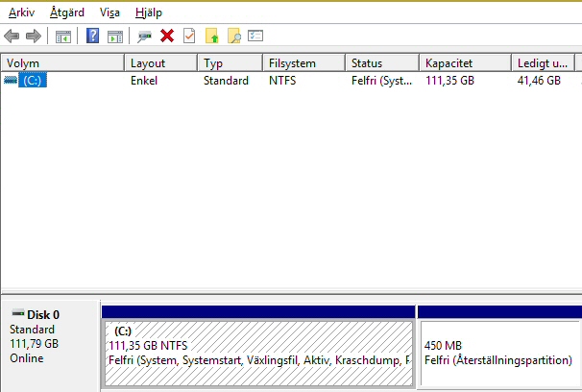Show or hide console tree icon
The height and width of the screenshot is (392, 582).
pyautogui.click(x=63, y=37)
